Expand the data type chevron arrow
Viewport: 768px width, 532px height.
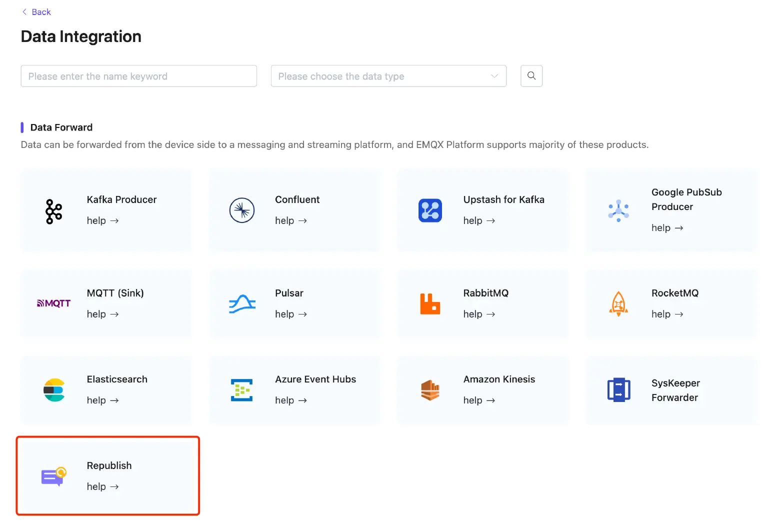coord(494,76)
